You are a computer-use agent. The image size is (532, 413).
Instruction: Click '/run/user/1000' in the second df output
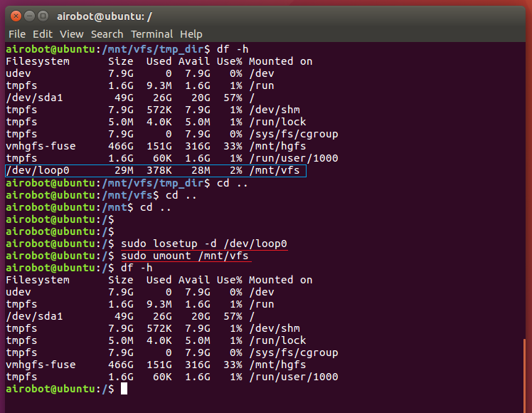point(294,377)
